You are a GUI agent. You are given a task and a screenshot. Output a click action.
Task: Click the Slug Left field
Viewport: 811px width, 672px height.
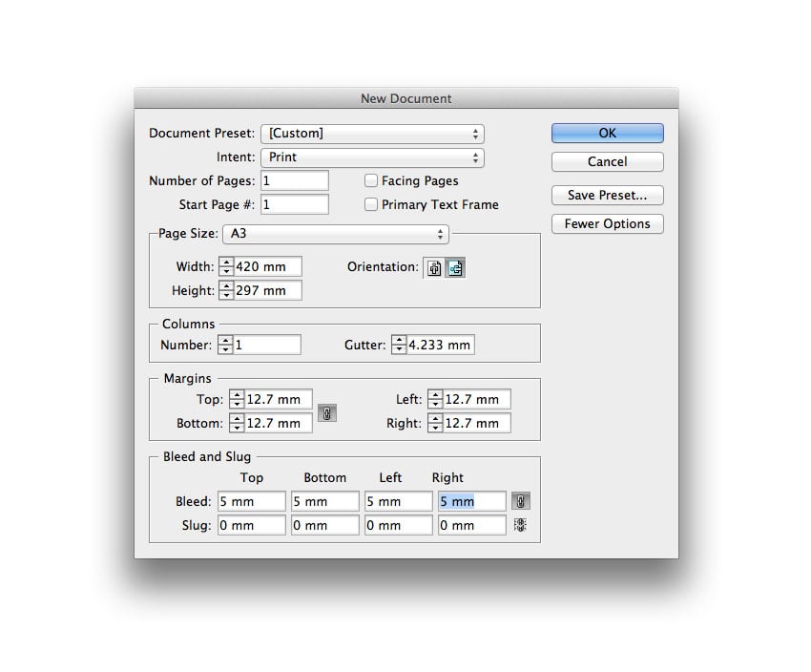click(x=399, y=525)
